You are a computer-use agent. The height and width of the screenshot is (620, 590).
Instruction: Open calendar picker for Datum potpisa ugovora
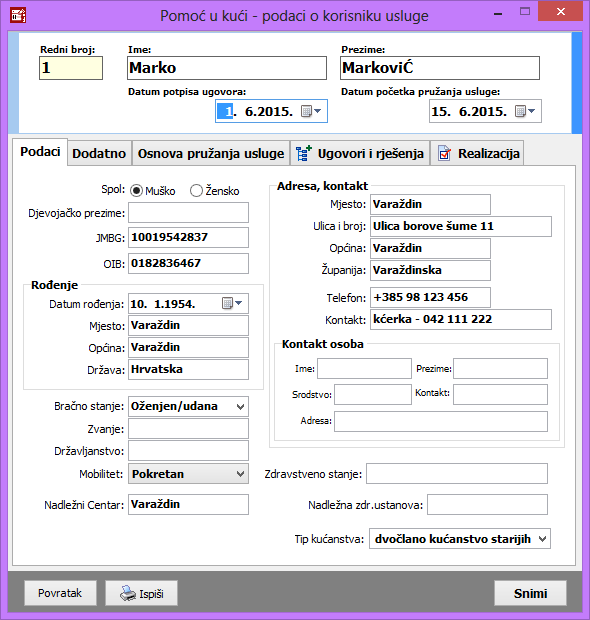point(311,112)
